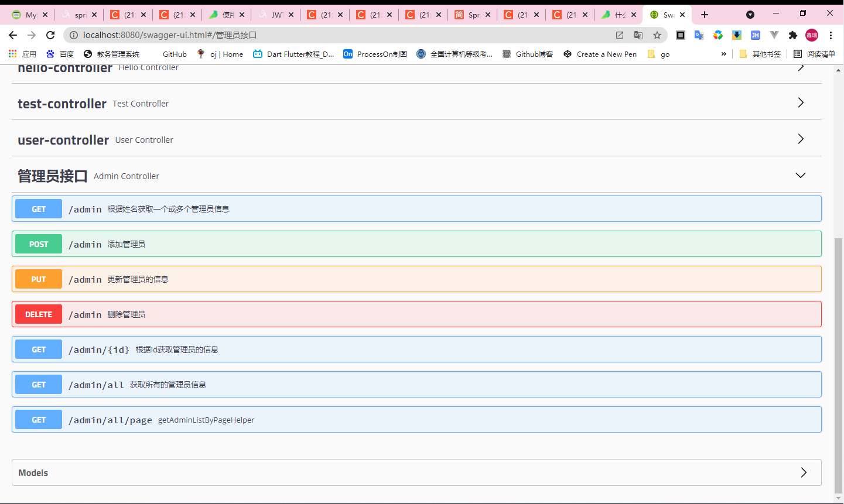Screen dimensions: 844x504
Task: Open the oj | Home bookmark
Action: tap(220, 54)
